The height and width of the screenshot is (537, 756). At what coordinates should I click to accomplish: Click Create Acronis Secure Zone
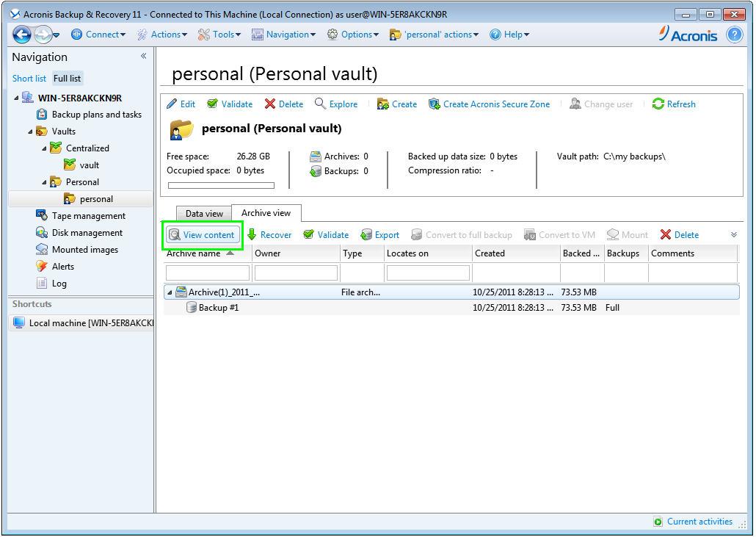pos(489,104)
